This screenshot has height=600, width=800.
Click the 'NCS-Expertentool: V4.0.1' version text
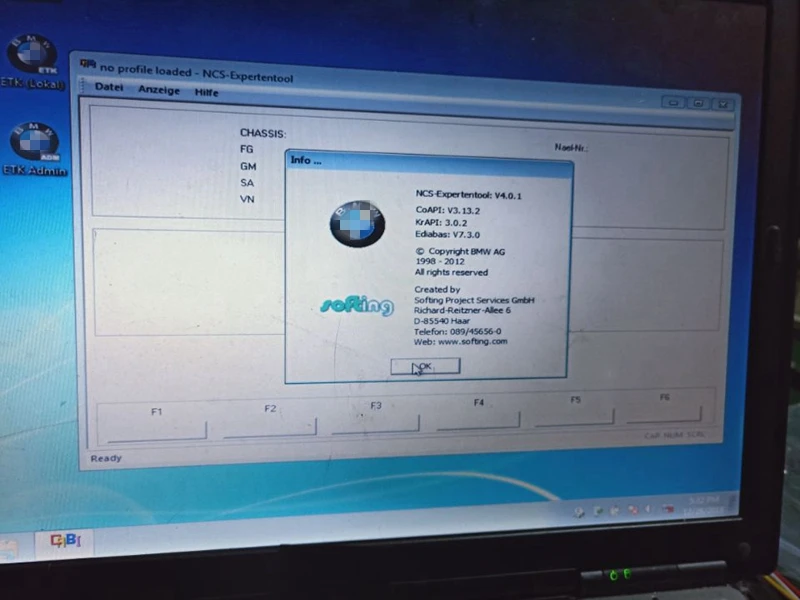[x=468, y=195]
